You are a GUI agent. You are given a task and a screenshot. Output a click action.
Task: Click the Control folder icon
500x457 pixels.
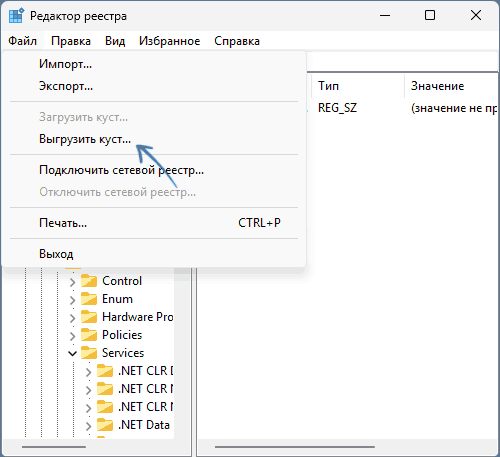89,281
